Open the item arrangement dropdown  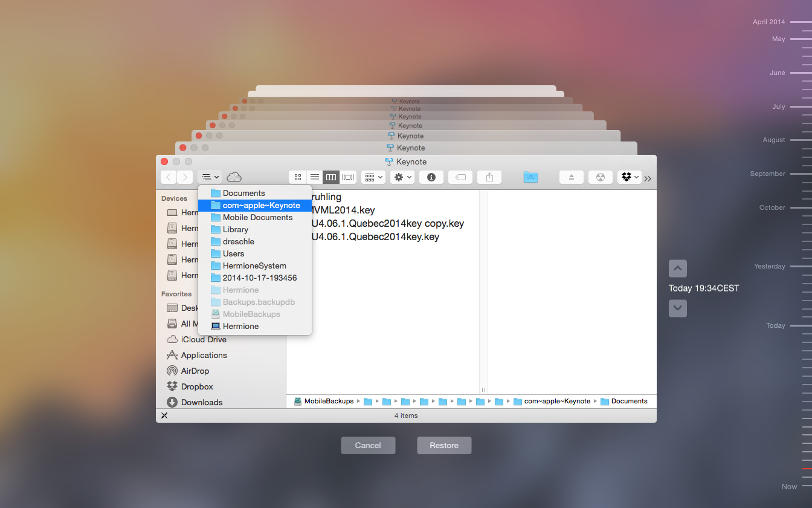(373, 177)
